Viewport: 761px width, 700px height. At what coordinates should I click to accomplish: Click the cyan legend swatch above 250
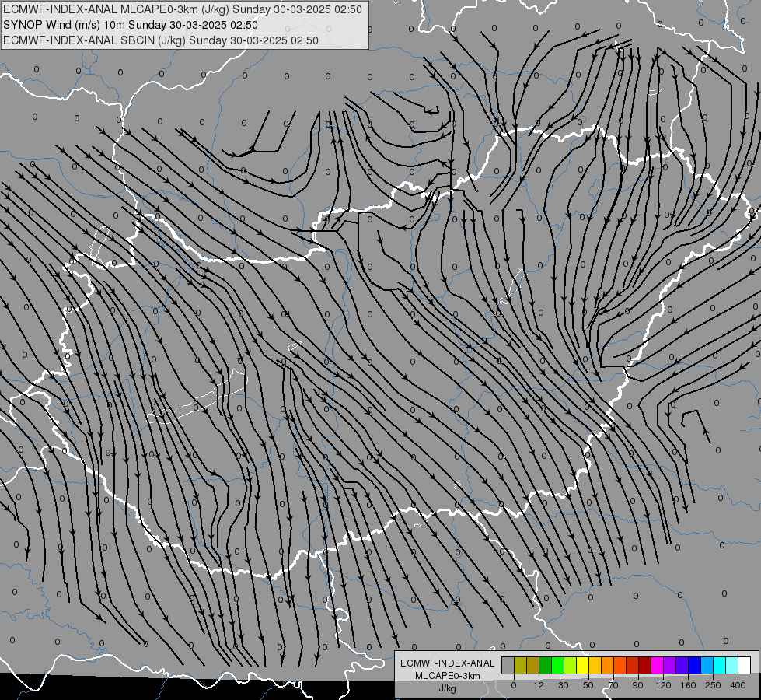coord(719,665)
